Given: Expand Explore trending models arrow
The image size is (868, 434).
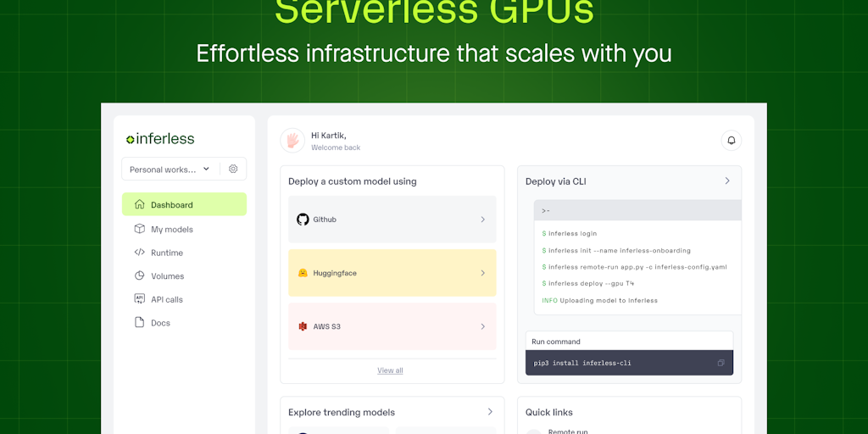Looking at the screenshot, I should (x=490, y=412).
